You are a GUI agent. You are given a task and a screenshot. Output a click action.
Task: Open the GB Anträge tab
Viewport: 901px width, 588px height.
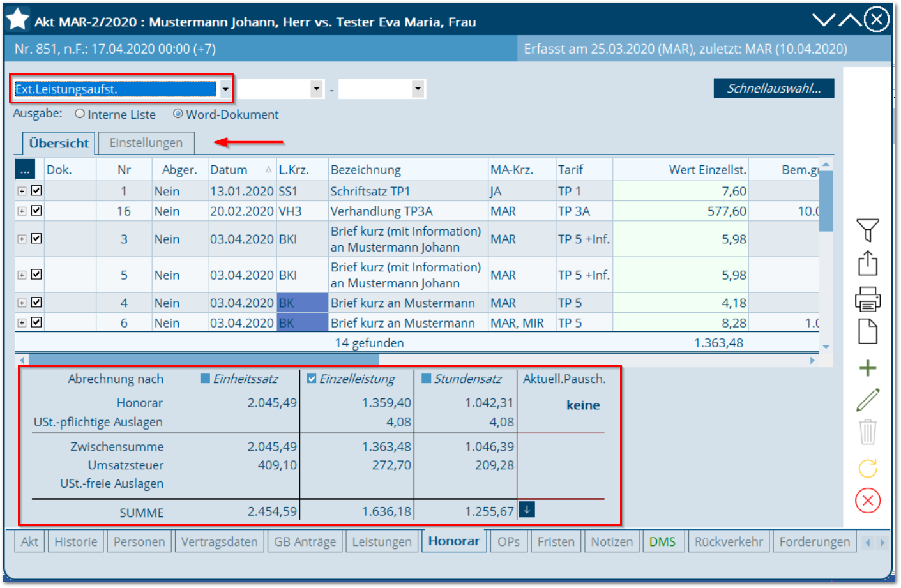coord(305,541)
